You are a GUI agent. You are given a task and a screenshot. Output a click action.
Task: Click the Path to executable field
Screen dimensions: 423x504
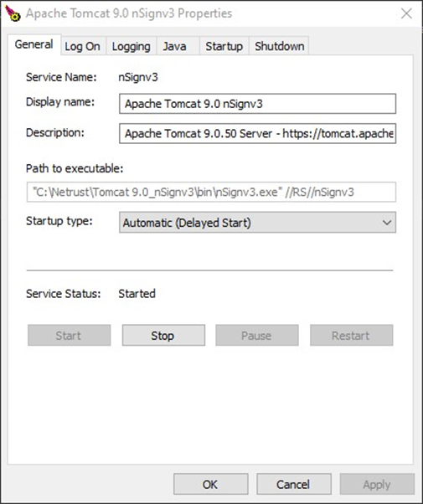(211, 192)
